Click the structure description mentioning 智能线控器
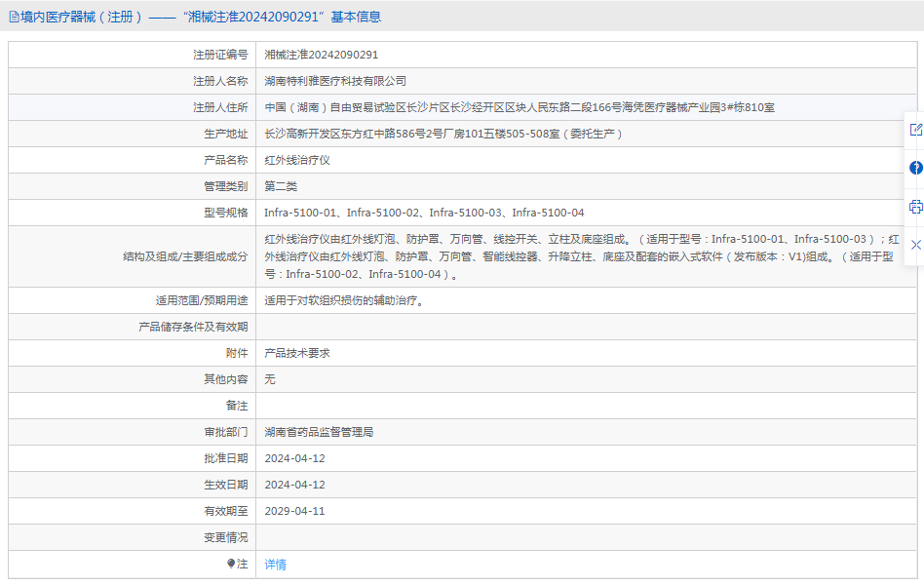The height and width of the screenshot is (586, 924). [x=582, y=256]
